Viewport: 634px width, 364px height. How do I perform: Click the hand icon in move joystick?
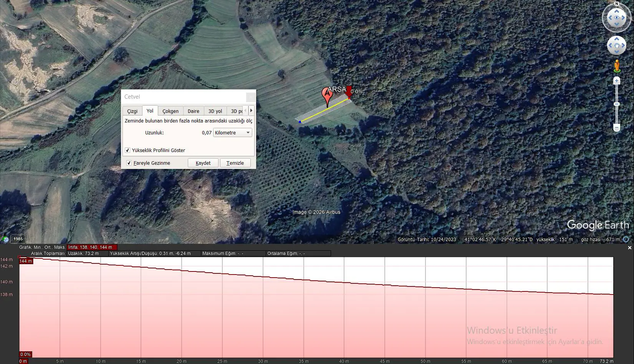[617, 46]
